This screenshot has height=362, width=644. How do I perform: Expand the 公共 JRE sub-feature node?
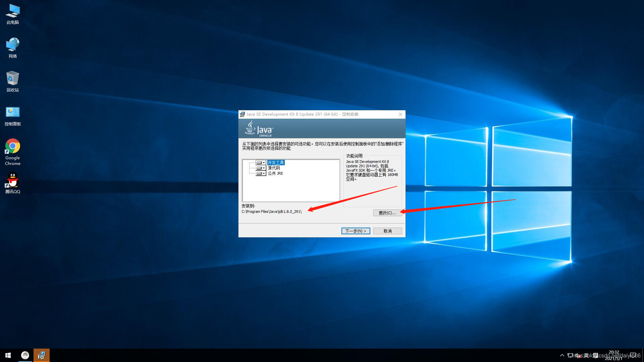click(x=261, y=173)
